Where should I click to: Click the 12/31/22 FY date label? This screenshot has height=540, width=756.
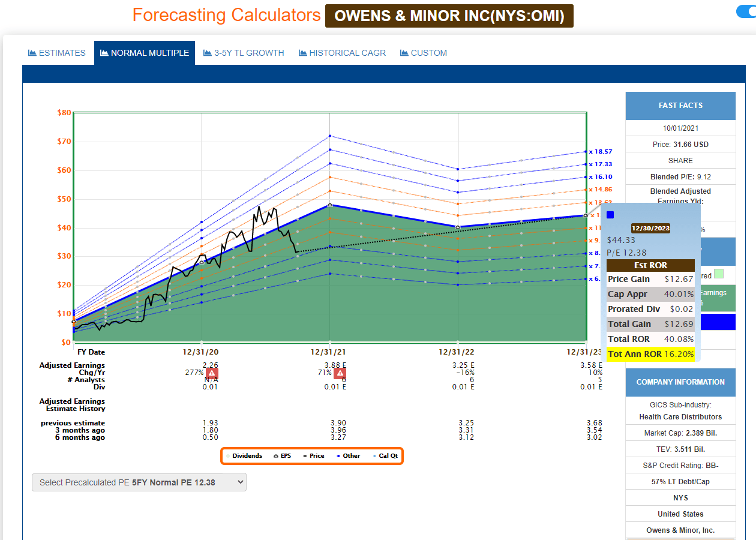pyautogui.click(x=457, y=352)
